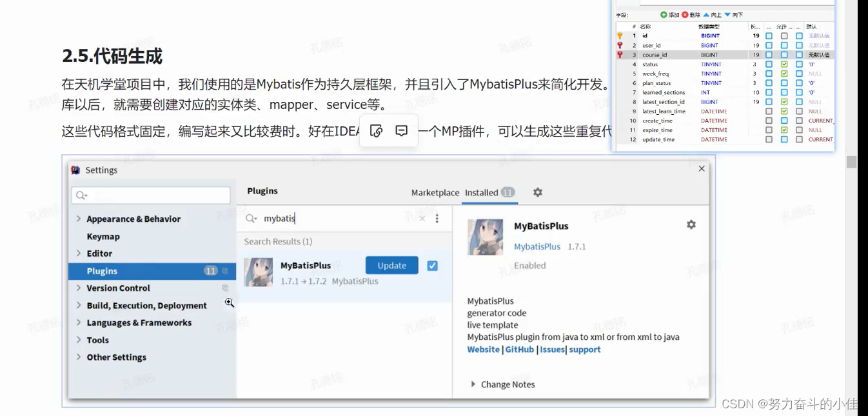Click the update_time field name

[x=658, y=139]
